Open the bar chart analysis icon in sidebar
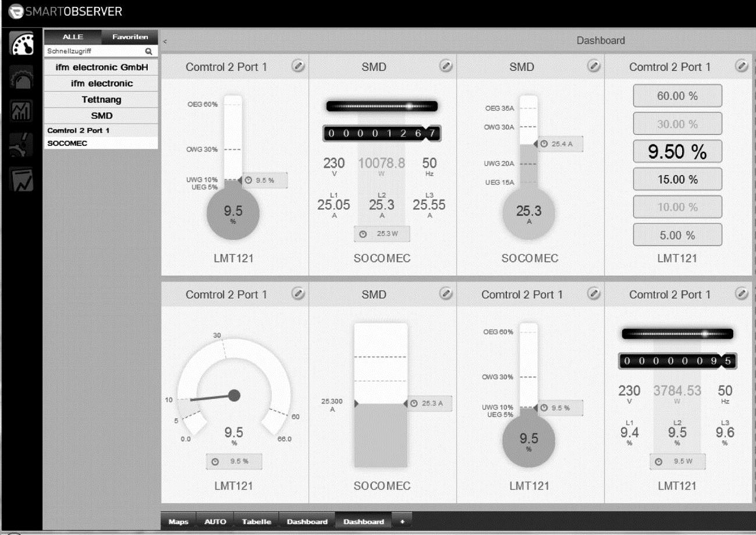 [x=22, y=110]
